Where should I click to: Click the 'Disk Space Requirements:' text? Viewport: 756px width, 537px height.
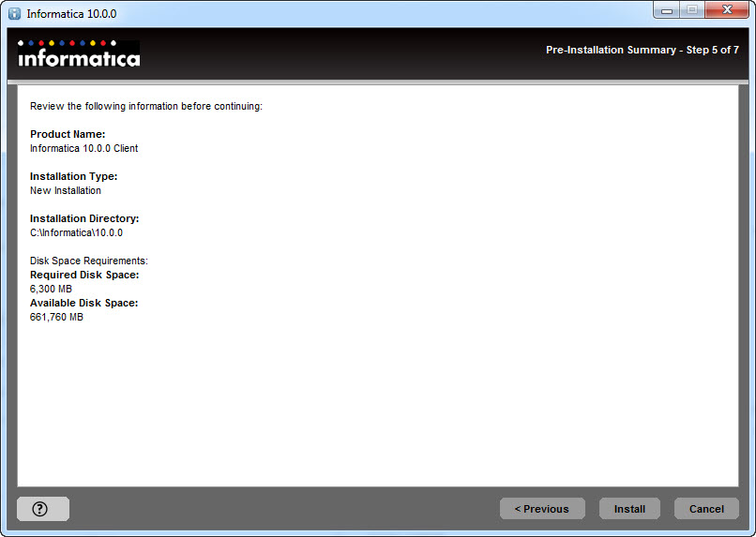89,261
